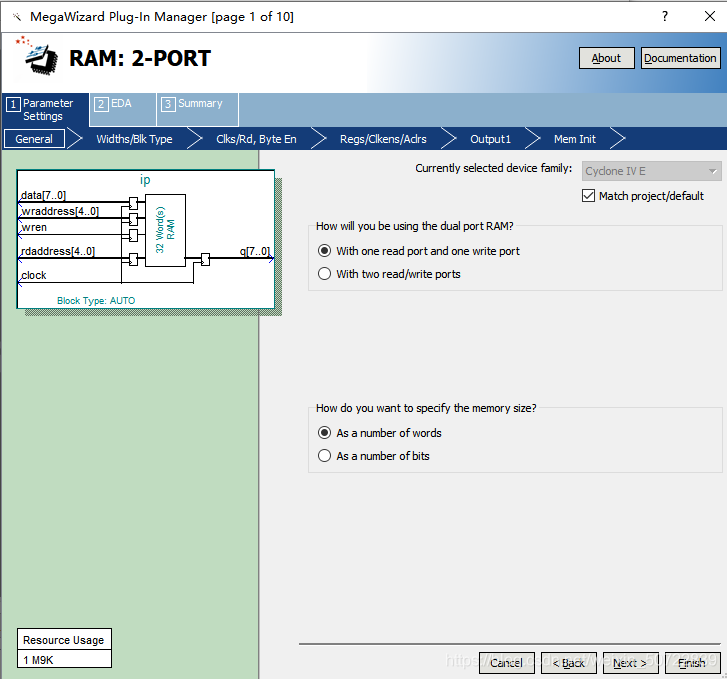Screen dimensions: 727x679
Task: Select As a number of words
Action: click(325, 433)
